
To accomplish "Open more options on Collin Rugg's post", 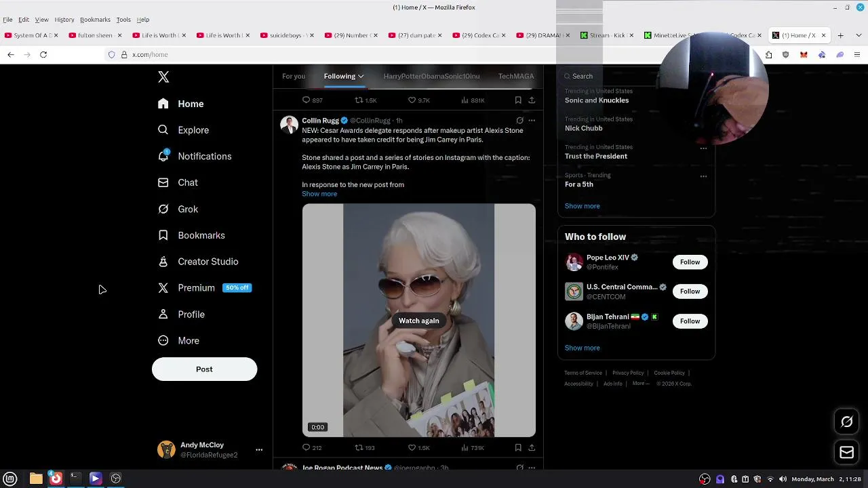I will (532, 121).
